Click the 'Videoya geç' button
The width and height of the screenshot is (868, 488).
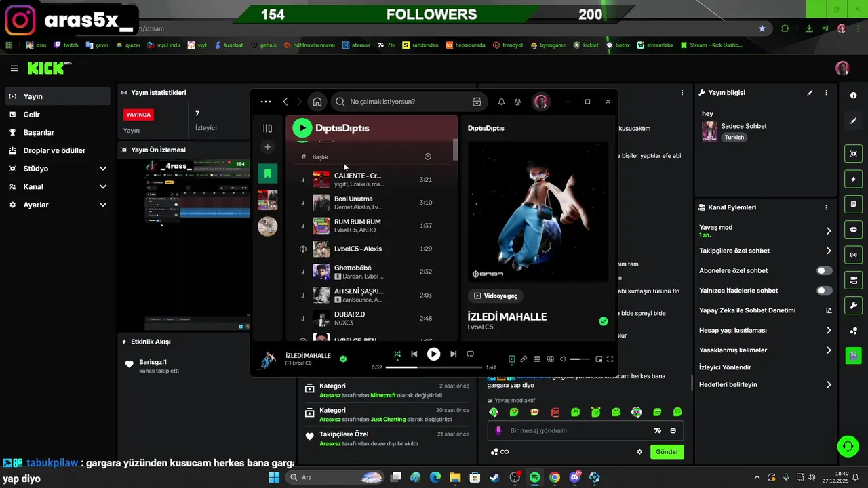pos(495,296)
